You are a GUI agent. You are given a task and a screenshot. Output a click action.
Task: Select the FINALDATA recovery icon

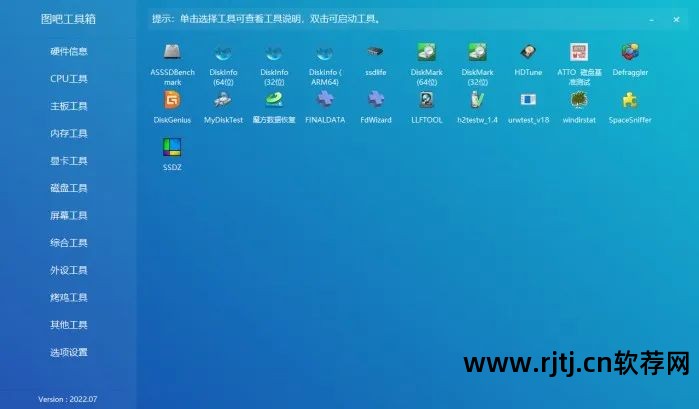(x=325, y=100)
